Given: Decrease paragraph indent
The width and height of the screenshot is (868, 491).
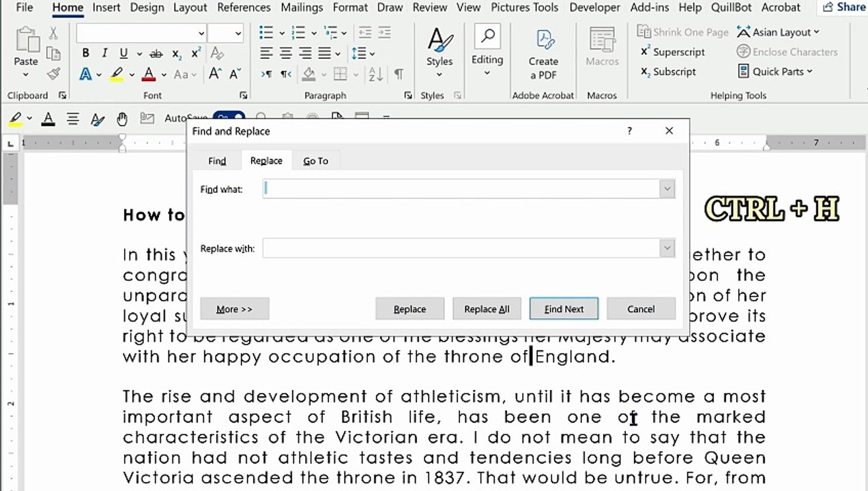Looking at the screenshot, I should [365, 33].
